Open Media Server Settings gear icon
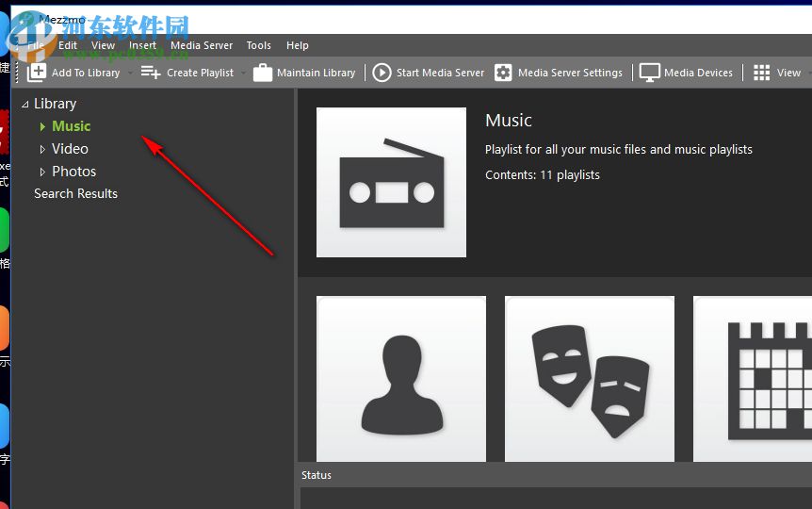812x509 pixels. (504, 73)
